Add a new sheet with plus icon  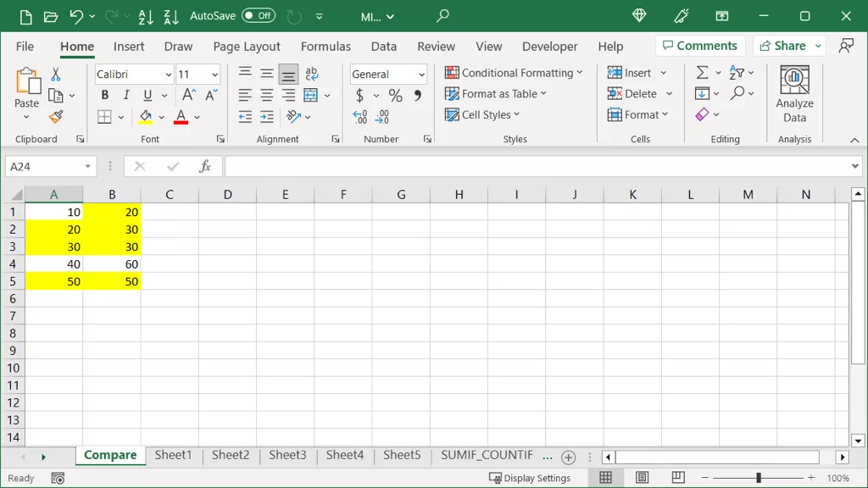569,457
